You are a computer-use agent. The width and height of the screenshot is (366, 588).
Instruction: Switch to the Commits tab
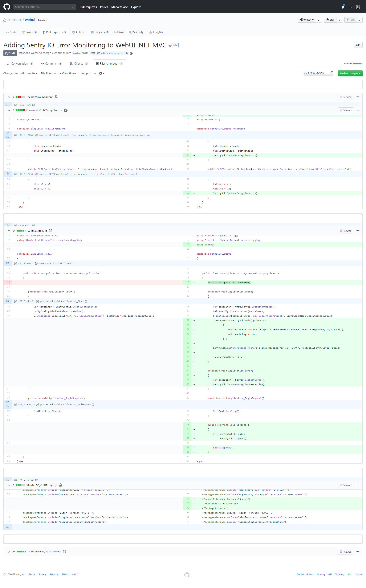pyautogui.click(x=51, y=63)
